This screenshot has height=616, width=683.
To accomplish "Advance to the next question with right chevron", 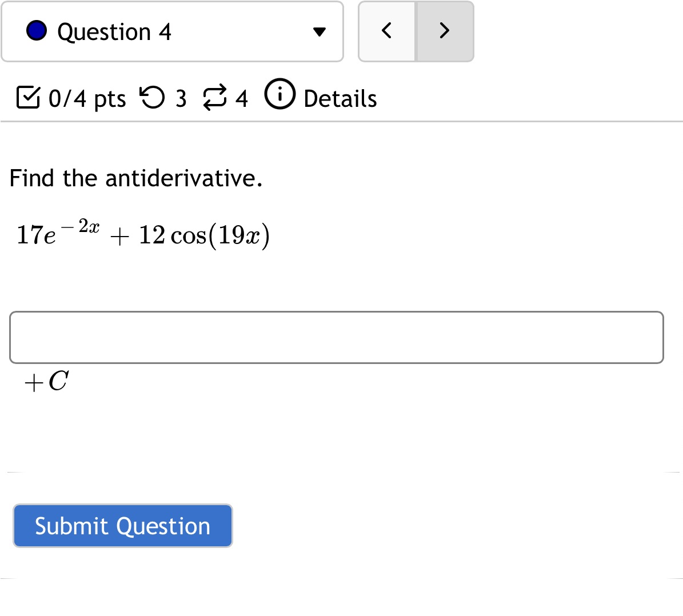I will [445, 31].
